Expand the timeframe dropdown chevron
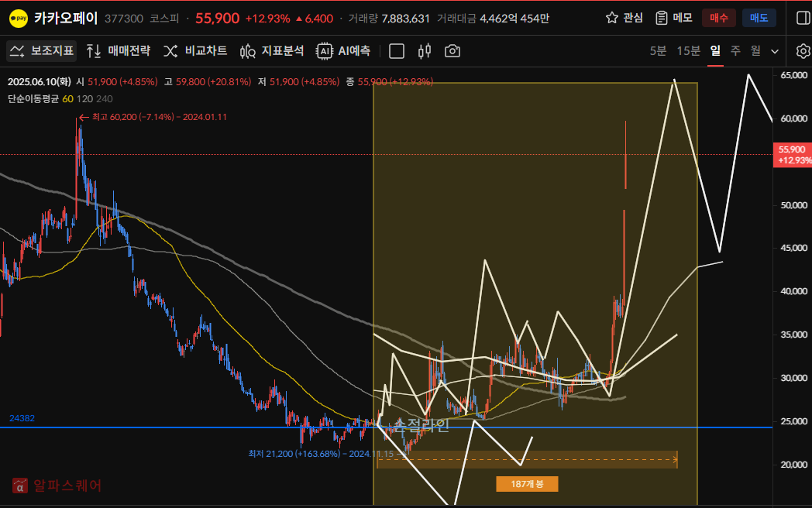 tap(775, 51)
